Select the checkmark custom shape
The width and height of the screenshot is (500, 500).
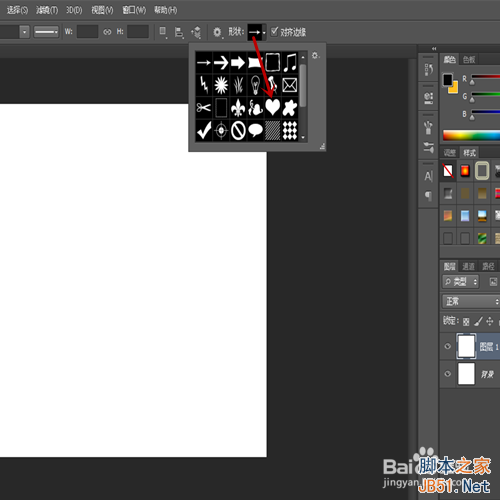(x=204, y=130)
